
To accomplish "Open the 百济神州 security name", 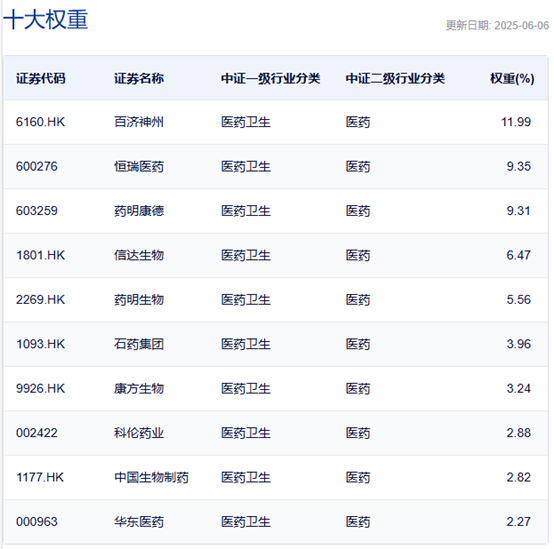I will point(139,122).
